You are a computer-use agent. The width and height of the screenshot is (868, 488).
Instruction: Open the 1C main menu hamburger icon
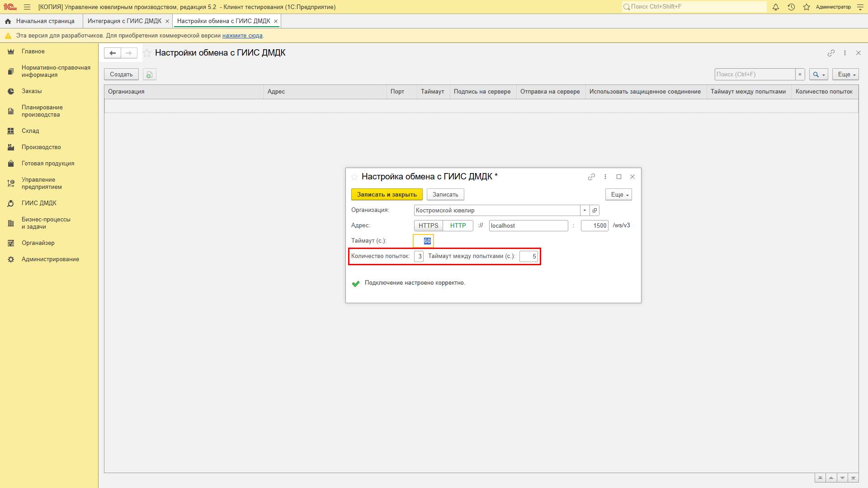27,7
